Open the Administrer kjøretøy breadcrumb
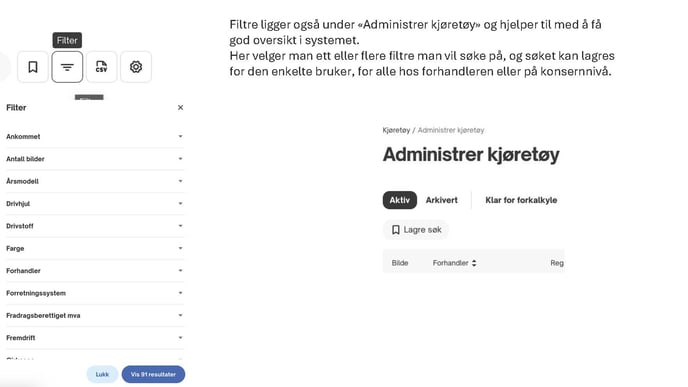The image size is (688, 387). point(451,130)
